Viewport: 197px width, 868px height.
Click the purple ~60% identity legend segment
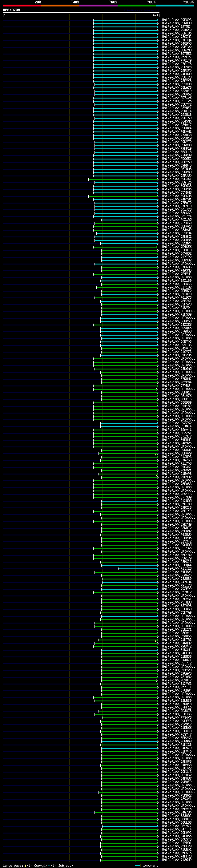(x=98, y=6)
